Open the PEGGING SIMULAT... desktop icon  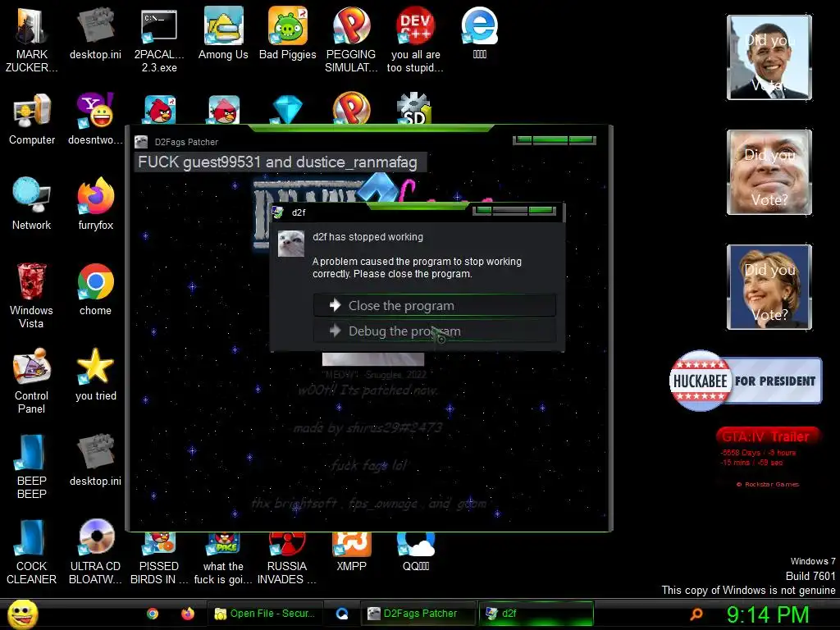(x=351, y=39)
